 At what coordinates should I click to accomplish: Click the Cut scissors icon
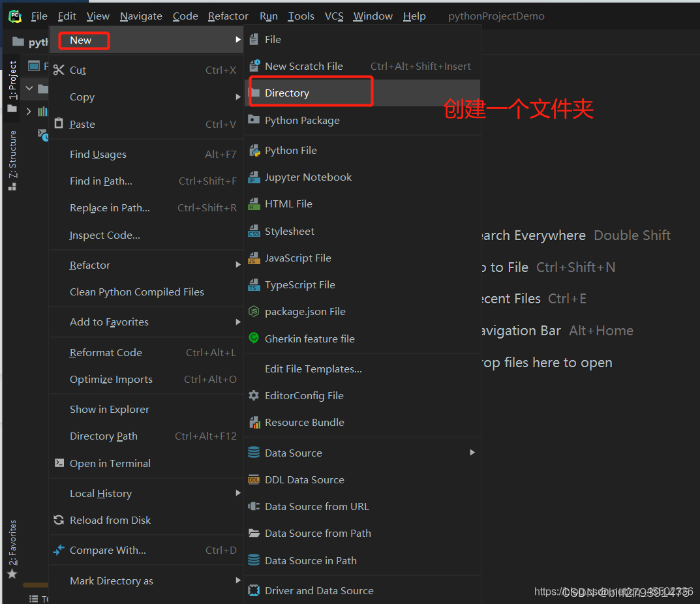[x=59, y=70]
